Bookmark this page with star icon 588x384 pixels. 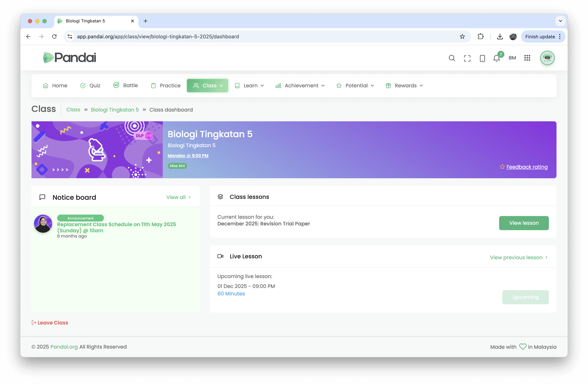tap(462, 37)
